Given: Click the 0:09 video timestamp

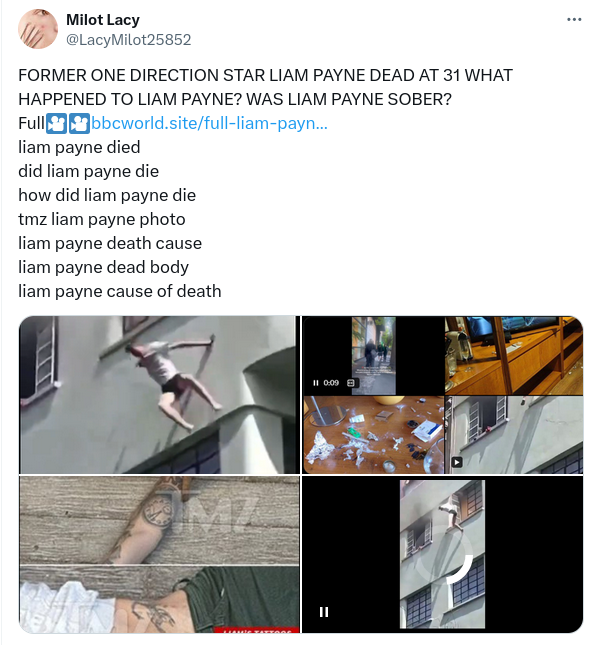Looking at the screenshot, I should point(331,383).
